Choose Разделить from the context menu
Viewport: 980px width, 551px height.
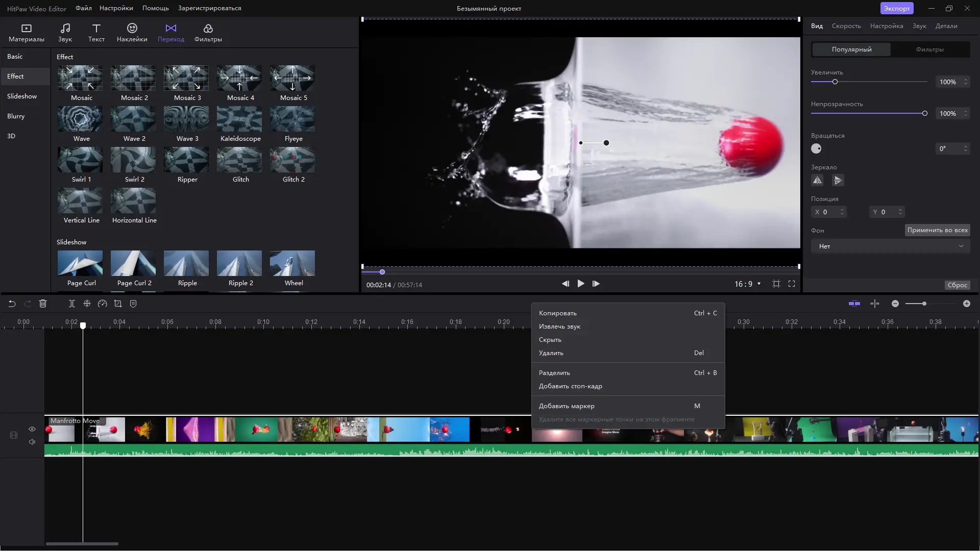pyautogui.click(x=555, y=372)
